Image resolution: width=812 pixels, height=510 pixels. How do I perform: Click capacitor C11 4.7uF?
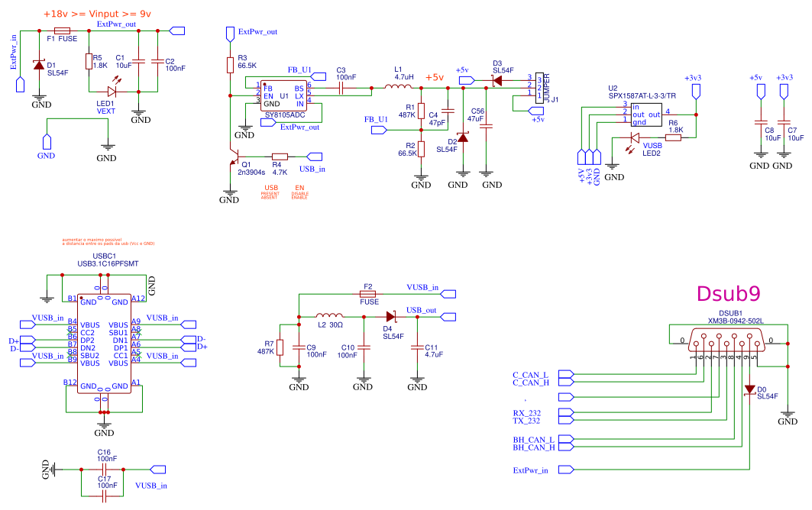[x=417, y=347]
